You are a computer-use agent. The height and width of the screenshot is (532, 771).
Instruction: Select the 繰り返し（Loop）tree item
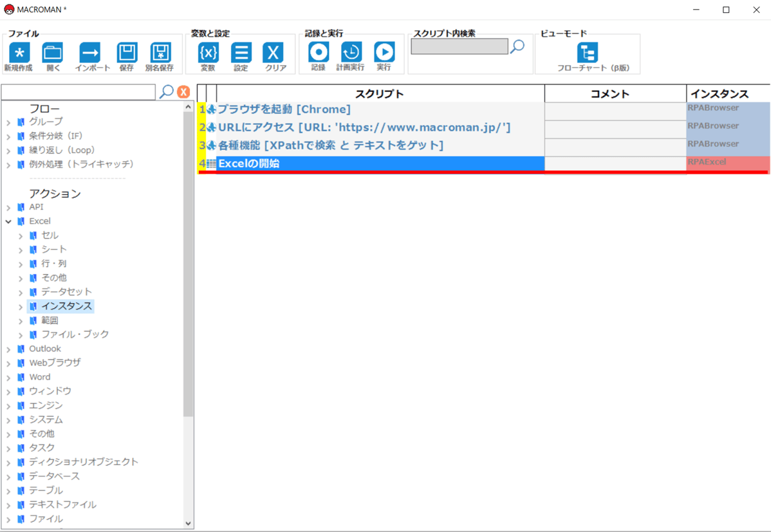62,150
